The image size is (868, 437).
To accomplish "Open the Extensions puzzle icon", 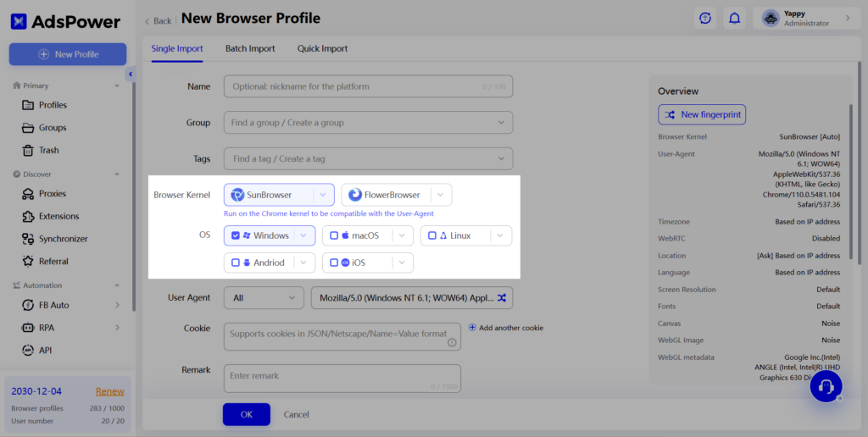I will point(28,216).
